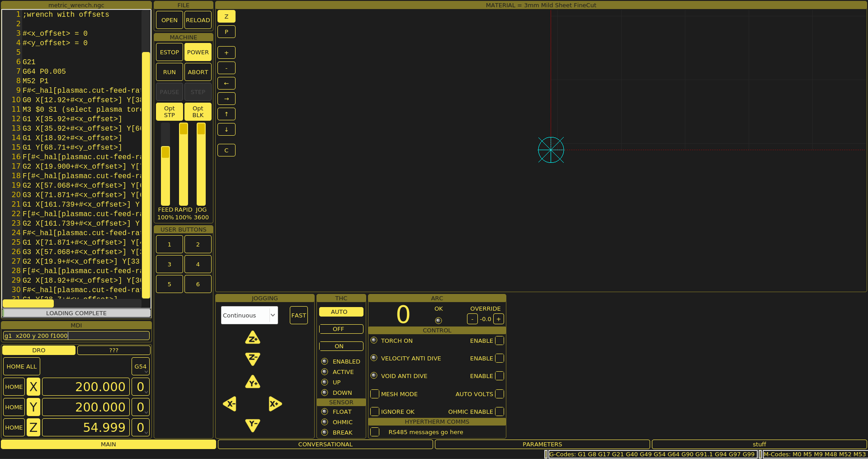Viewport: 868px width, 459px height.
Task: Toggle Opt STP optional stop
Action: (170, 112)
